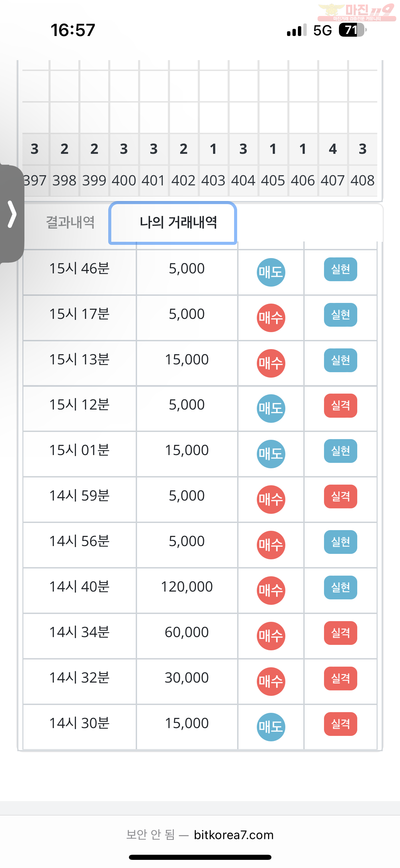Tap the 매도 badge in the 15시 46분 row

pos(271,272)
